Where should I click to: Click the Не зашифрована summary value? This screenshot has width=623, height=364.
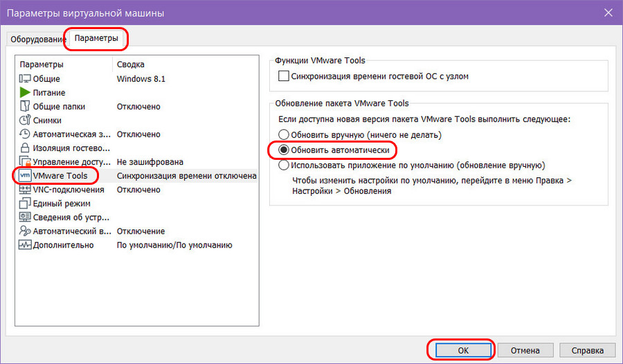click(150, 162)
